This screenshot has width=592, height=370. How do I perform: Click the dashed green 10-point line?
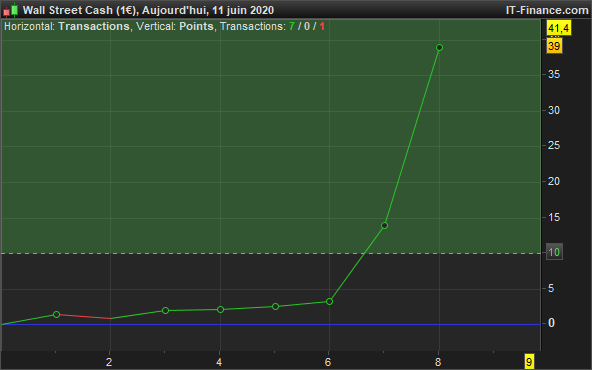(270, 253)
